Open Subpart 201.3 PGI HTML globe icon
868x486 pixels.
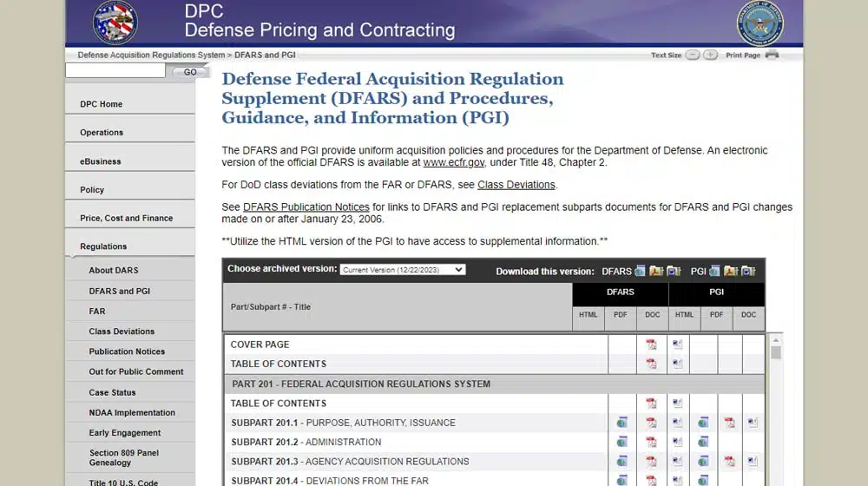click(703, 461)
